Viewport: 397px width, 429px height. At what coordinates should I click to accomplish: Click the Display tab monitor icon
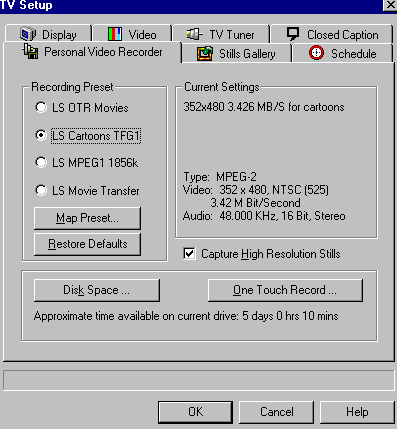(x=28, y=34)
